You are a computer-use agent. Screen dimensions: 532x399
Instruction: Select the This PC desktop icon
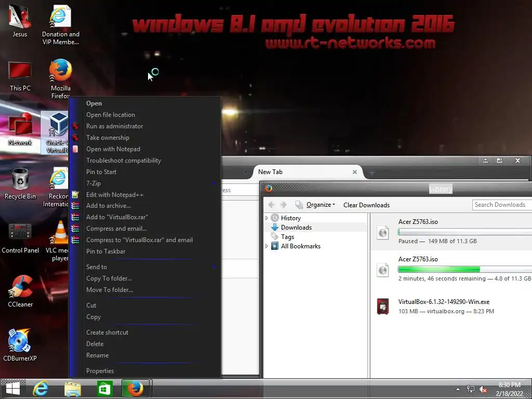[20, 76]
